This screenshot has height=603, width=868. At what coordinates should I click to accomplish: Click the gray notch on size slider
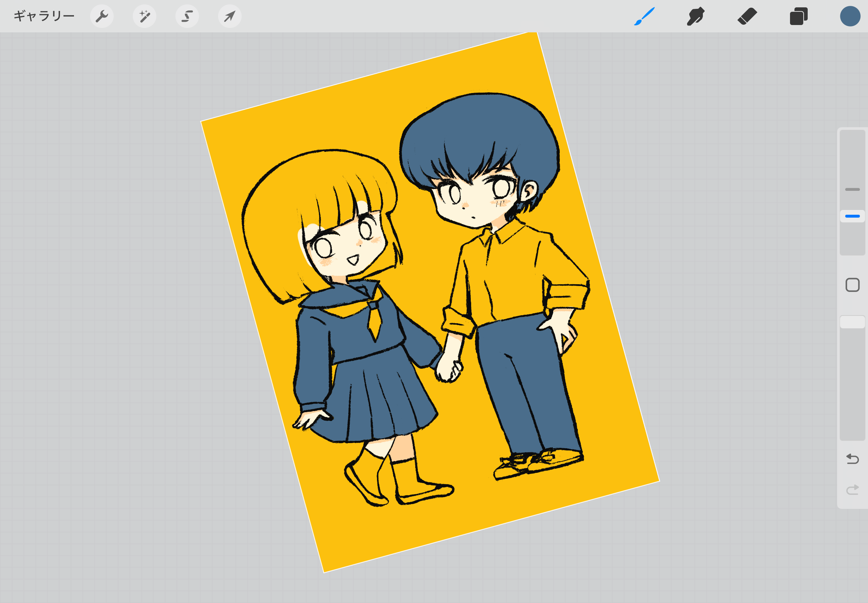[x=852, y=189]
